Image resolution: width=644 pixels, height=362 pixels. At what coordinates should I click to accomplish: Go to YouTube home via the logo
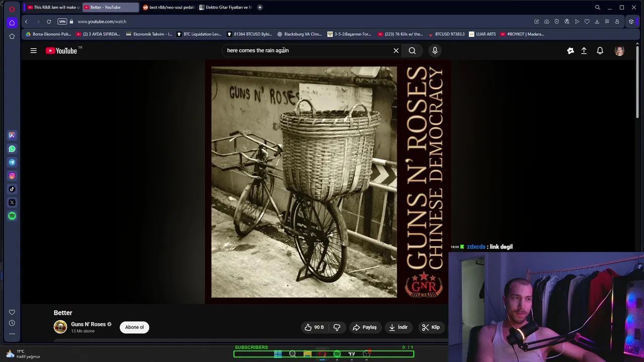pyautogui.click(x=61, y=51)
